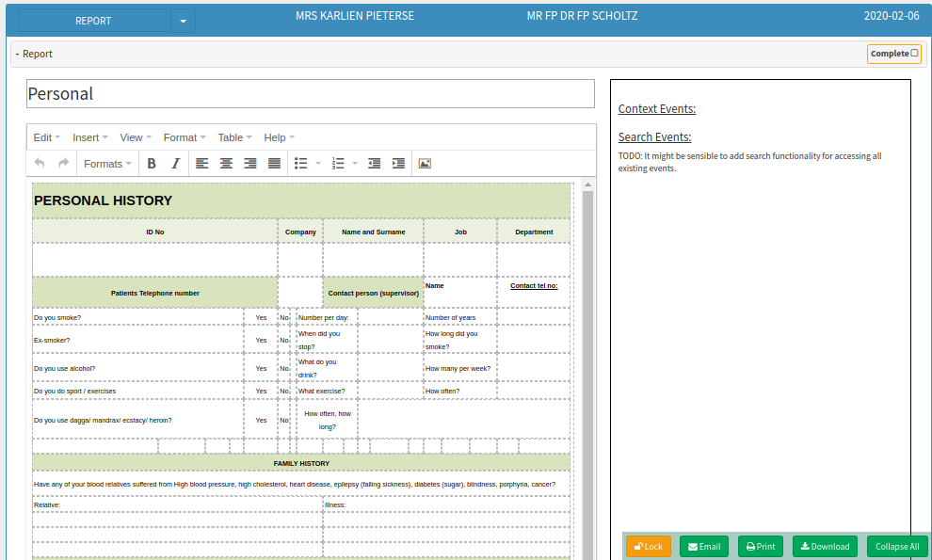Screen dimensions: 932x560
Task: Click the insert image icon
Action: [425, 164]
